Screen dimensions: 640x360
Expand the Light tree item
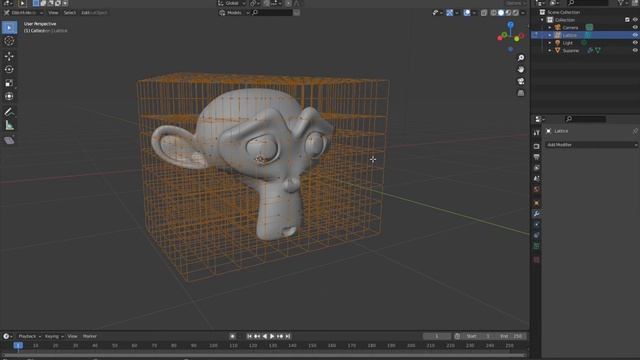550,43
